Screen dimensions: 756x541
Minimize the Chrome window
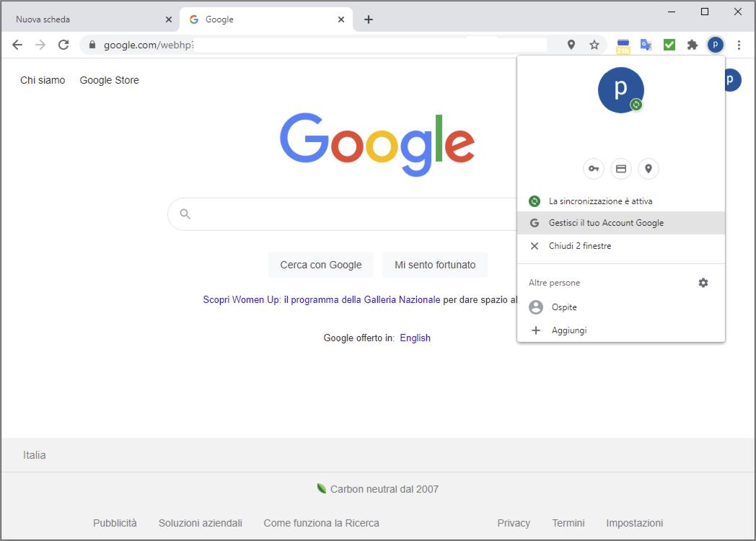tap(672, 12)
